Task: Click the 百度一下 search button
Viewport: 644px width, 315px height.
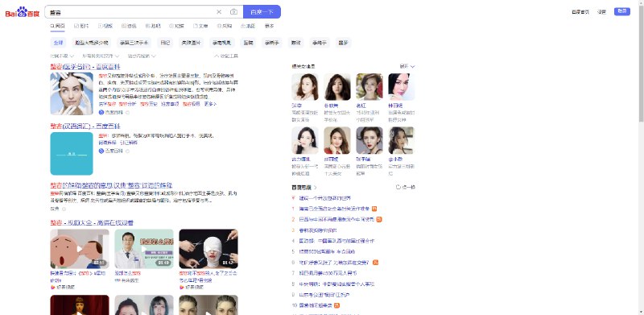Action: pos(262,12)
